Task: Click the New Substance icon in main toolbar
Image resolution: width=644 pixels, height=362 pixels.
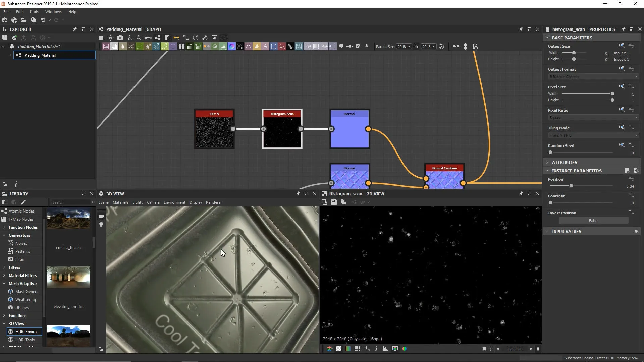Action: pyautogui.click(x=5, y=20)
